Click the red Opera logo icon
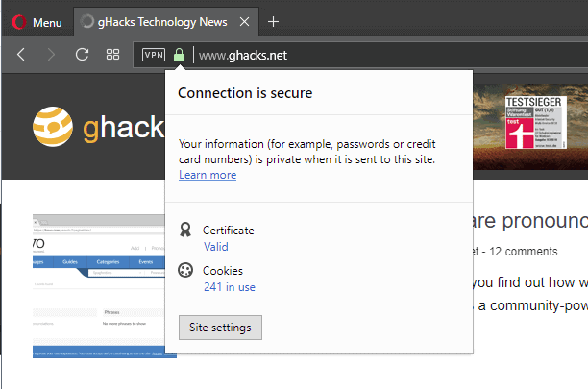Screen dimensions: 588x389 point(19,22)
